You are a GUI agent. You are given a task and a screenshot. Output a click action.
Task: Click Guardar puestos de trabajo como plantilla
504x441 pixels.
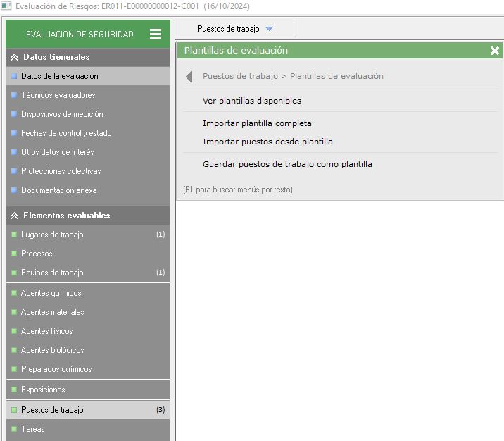tap(287, 164)
